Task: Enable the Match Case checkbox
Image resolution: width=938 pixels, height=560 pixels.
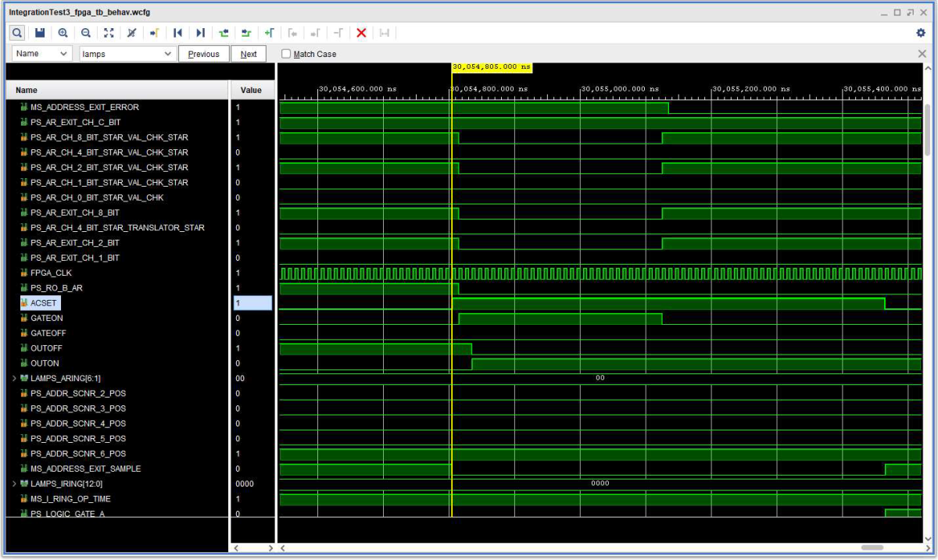Action: click(x=286, y=54)
